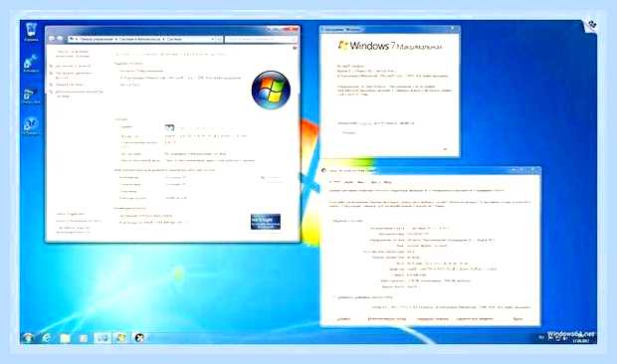Click the genuine Microsoft software badge
Viewport: 617px width, 364px height.
(266, 222)
